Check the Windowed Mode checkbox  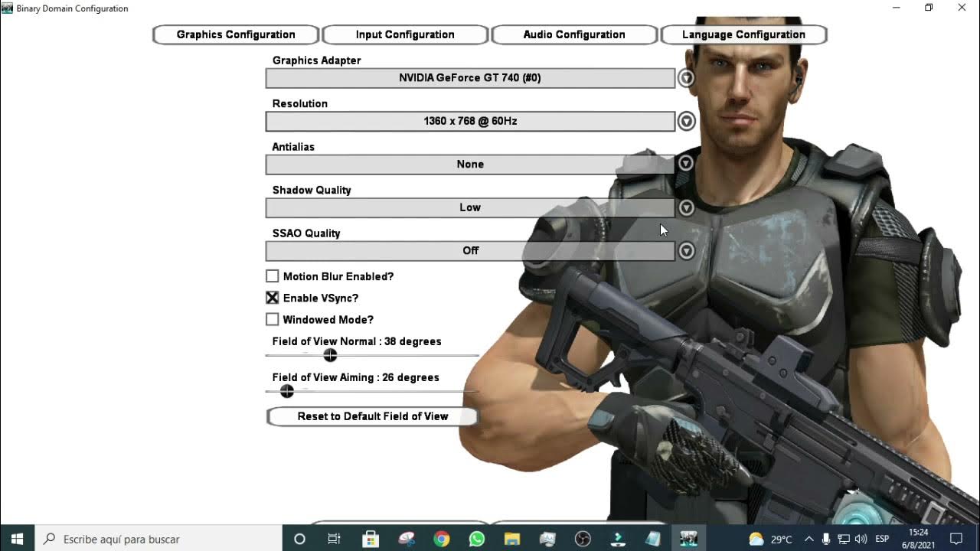pos(273,319)
